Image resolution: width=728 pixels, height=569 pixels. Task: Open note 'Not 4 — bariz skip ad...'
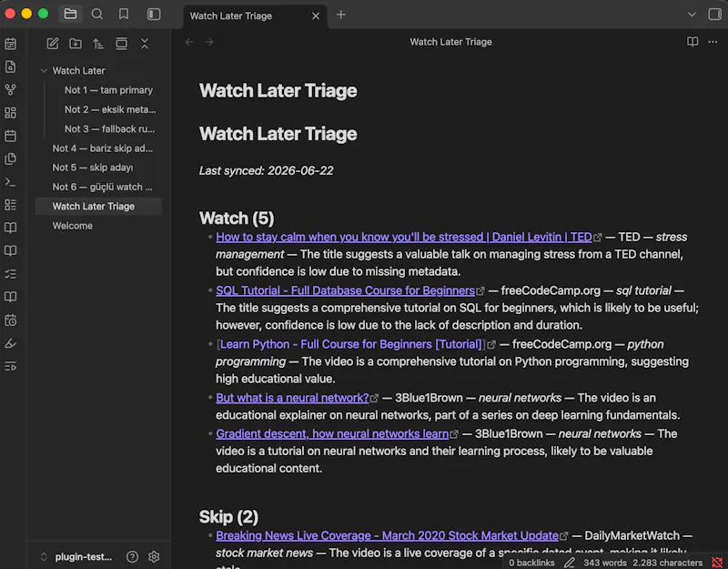point(102,148)
